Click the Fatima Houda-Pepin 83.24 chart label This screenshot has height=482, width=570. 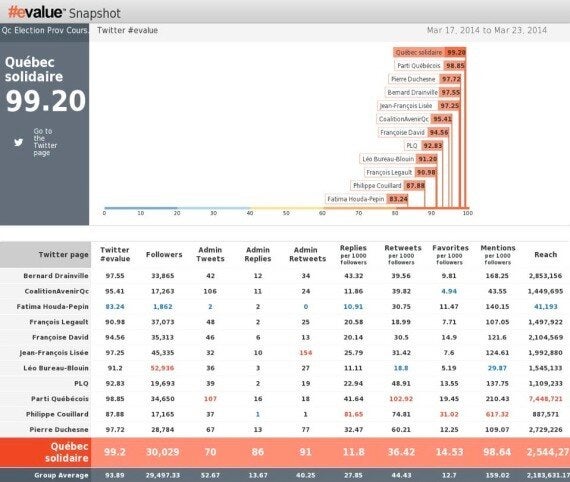(x=367, y=199)
